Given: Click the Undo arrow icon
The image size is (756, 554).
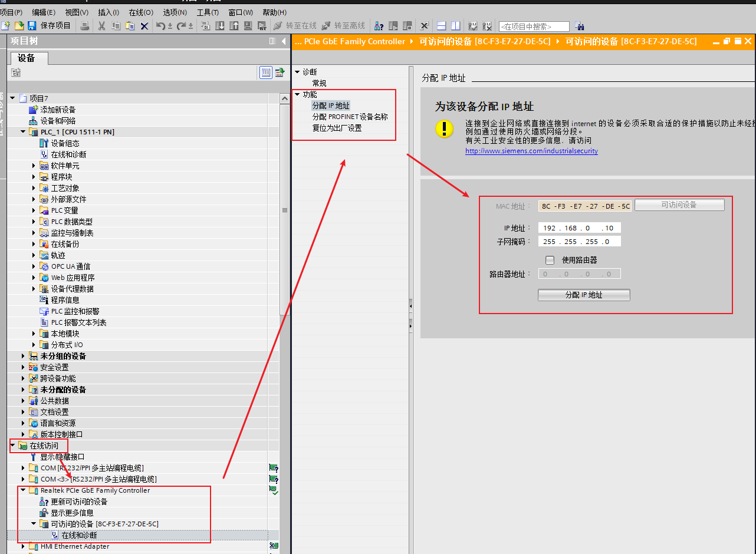Looking at the screenshot, I should pos(160,25).
